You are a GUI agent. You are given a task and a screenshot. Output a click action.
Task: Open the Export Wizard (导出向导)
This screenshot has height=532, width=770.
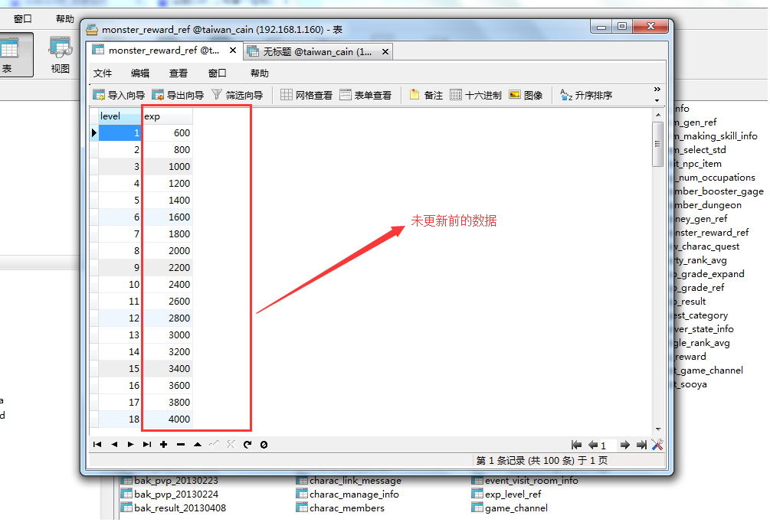click(x=178, y=96)
